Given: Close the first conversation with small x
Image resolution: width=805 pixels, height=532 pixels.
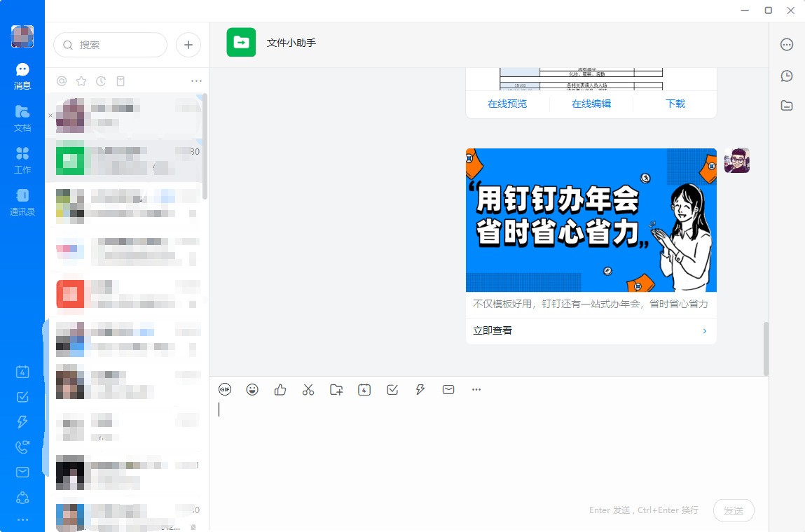Looking at the screenshot, I should 50,115.
